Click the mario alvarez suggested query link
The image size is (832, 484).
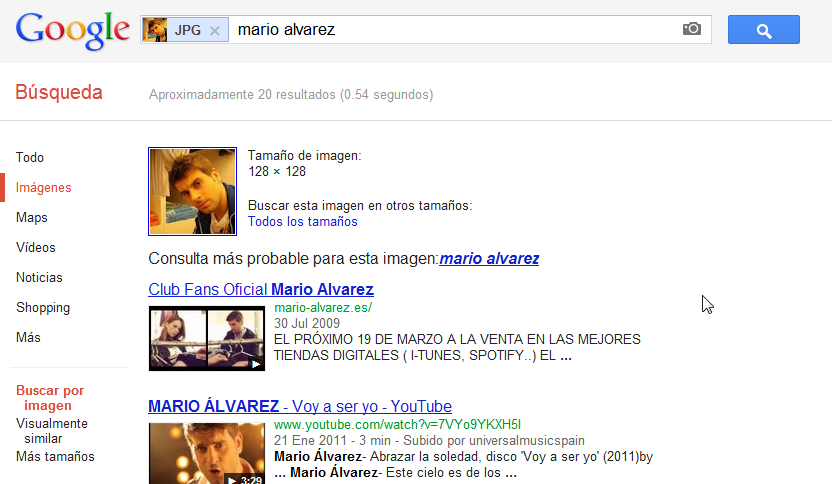click(x=489, y=258)
